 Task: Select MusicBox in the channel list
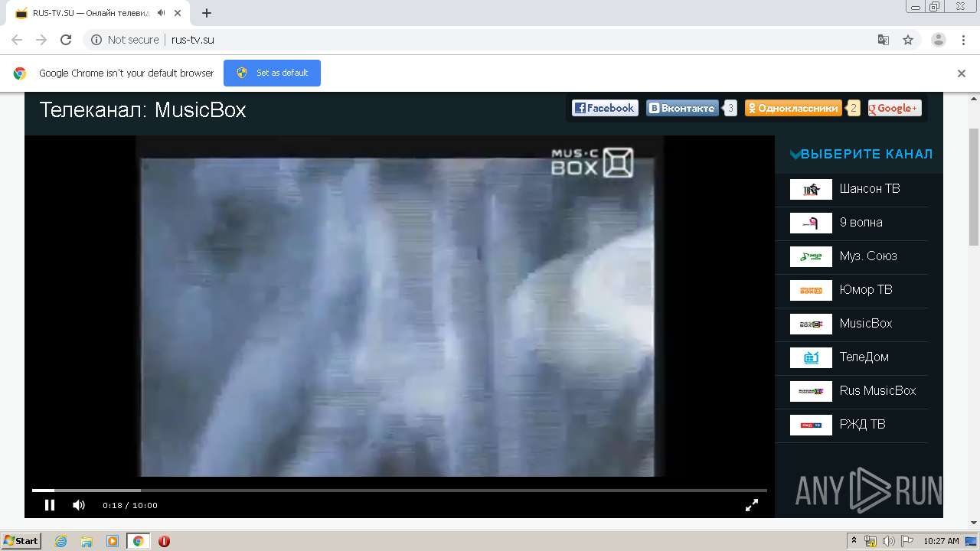[866, 324]
